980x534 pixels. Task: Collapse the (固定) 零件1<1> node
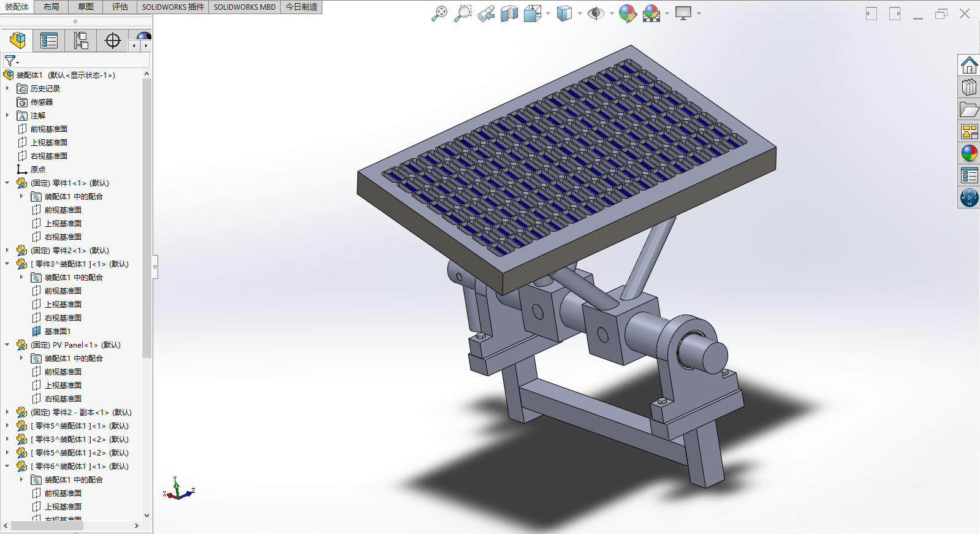click(x=7, y=183)
